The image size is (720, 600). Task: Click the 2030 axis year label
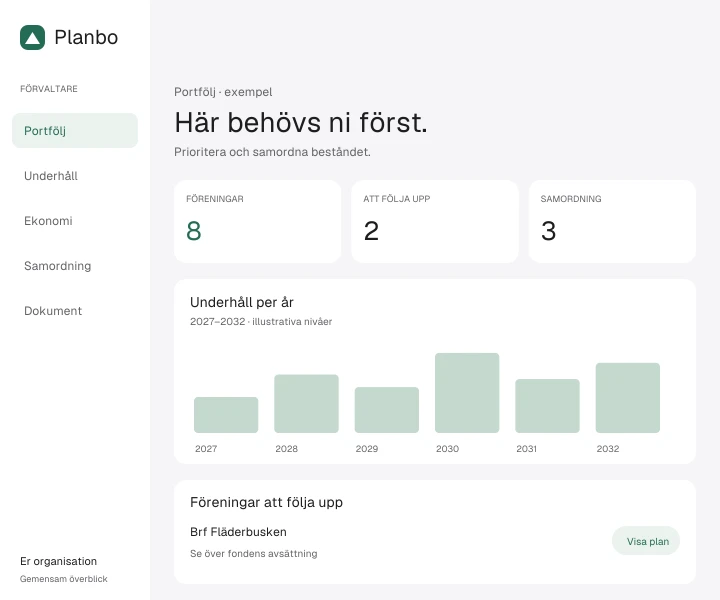[x=447, y=449]
